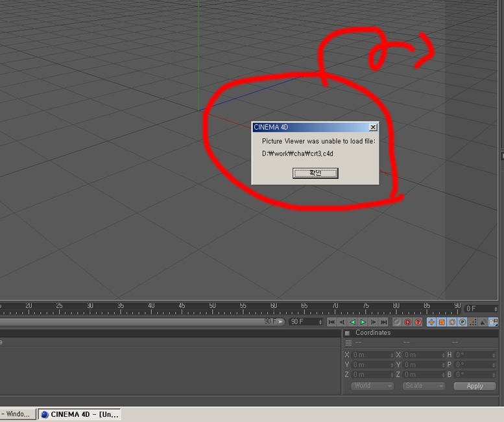
Task: Click the dialog file path text D:\work\cha\crt3.c4d
Action: [298, 154]
